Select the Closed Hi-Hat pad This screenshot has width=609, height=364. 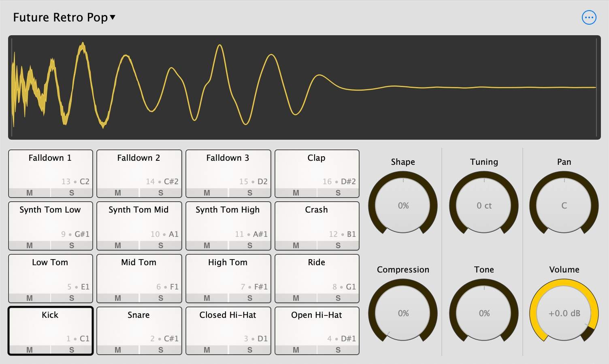click(x=228, y=324)
